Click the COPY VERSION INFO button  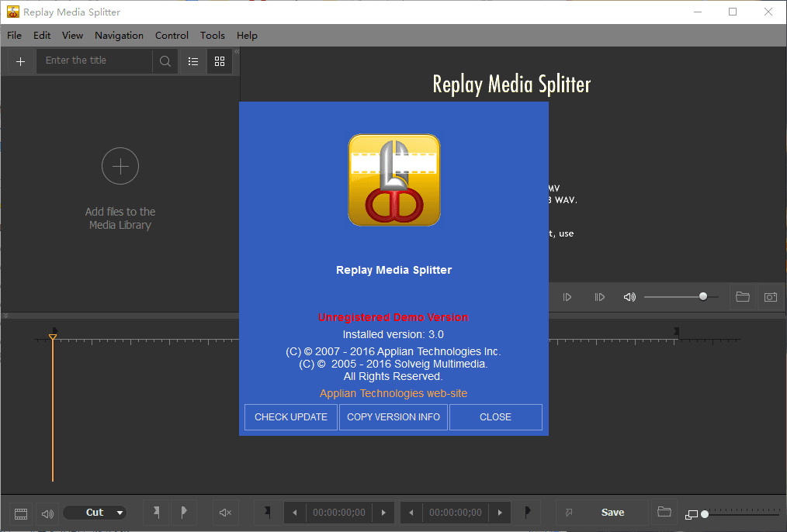[393, 417]
